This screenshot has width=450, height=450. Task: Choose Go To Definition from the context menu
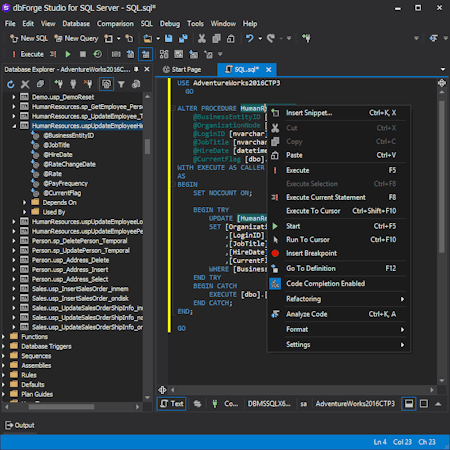click(x=339, y=268)
